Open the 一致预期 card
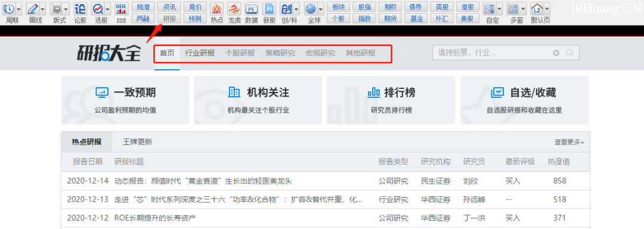The image size is (644, 229). (x=125, y=100)
